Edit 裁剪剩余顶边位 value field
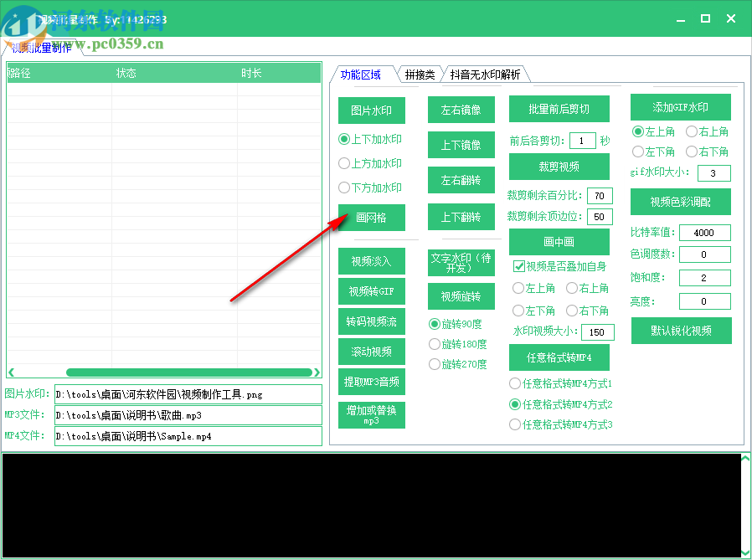The width and height of the screenshot is (752, 560). (x=600, y=217)
